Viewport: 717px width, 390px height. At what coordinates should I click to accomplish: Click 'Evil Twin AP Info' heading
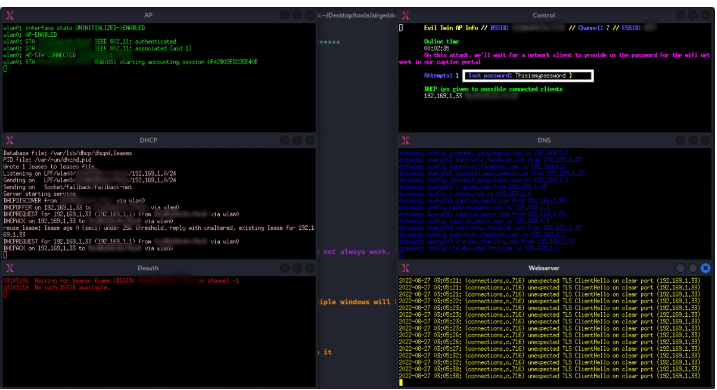451,28
